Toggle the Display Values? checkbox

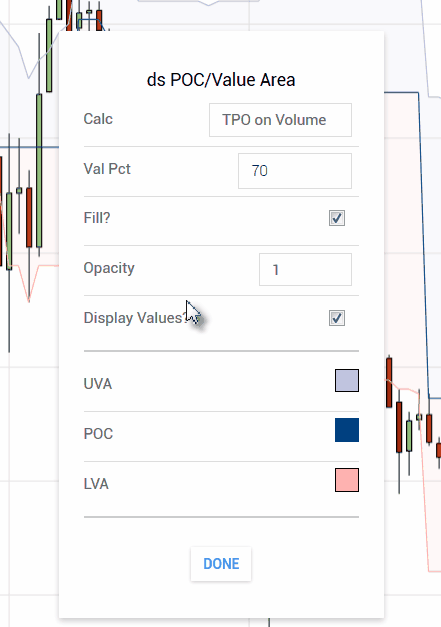pos(337,318)
